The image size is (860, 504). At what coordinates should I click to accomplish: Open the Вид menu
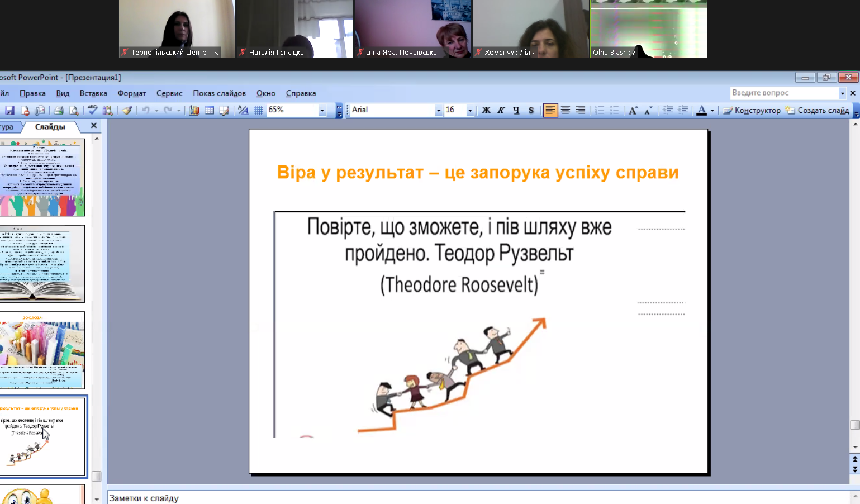coord(63,93)
